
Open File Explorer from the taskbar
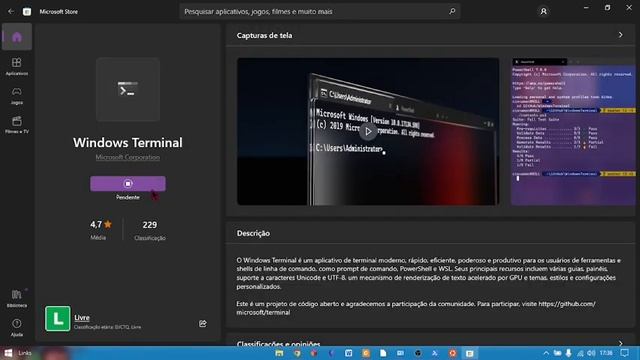(x=279, y=353)
